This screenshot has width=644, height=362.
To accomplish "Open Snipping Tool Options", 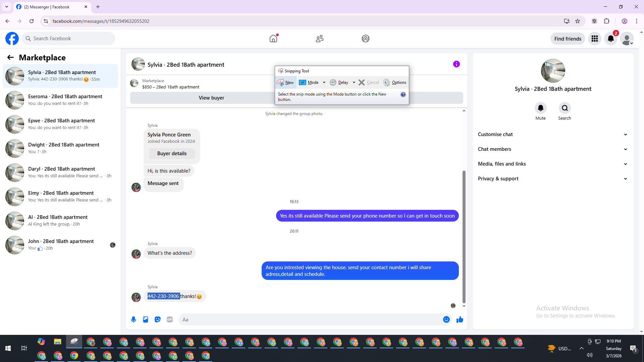I will pyautogui.click(x=395, y=82).
